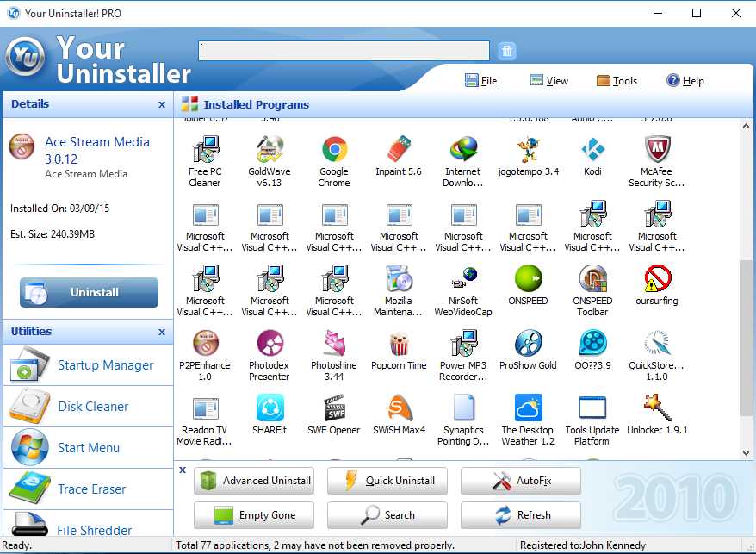Screen dimensions: 756x554
Task: Refresh the installed programs list
Action: tap(521, 515)
